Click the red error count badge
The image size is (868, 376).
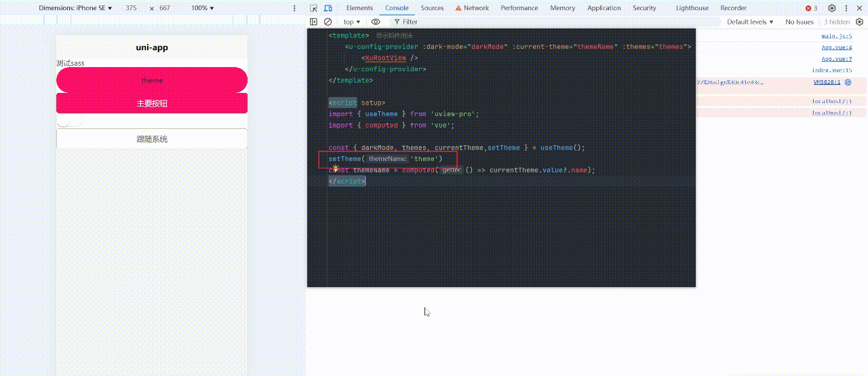pyautogui.click(x=811, y=8)
